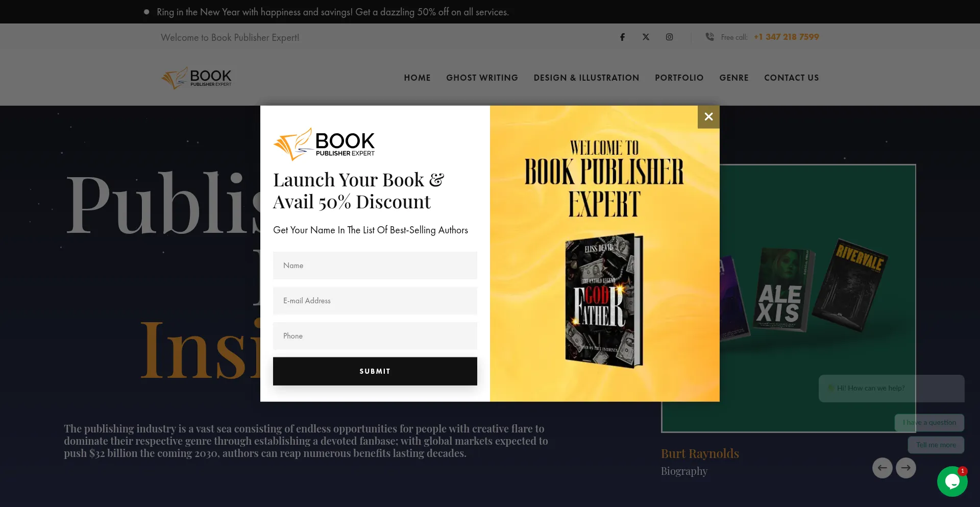Choose 'I have a question' chat reply

(x=929, y=422)
